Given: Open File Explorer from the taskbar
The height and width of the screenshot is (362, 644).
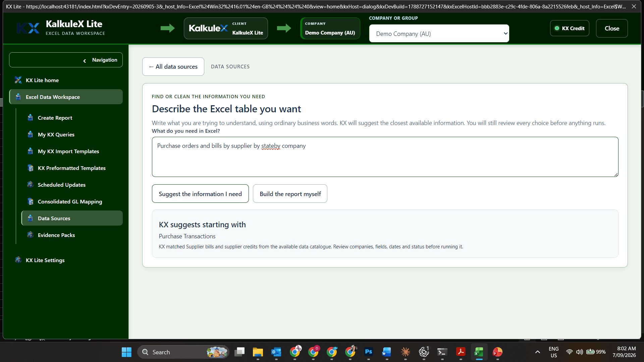Looking at the screenshot, I should 258,352.
